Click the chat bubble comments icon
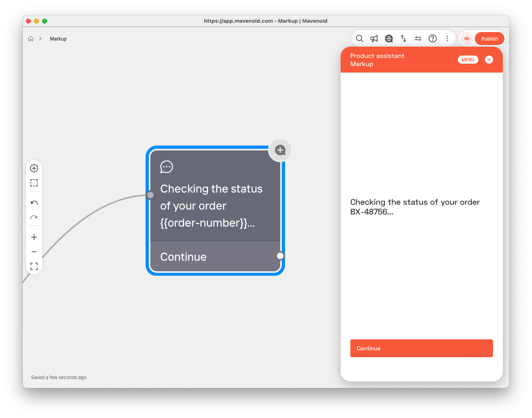532x418 pixels. tap(388, 39)
